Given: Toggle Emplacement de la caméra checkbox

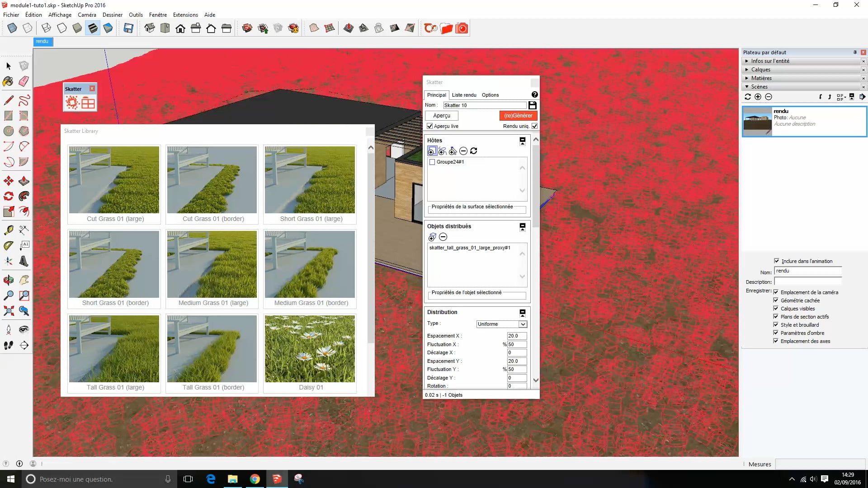Looking at the screenshot, I should [x=776, y=292].
